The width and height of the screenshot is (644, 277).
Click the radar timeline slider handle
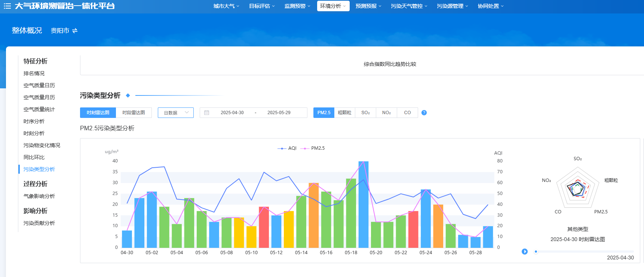click(x=536, y=252)
